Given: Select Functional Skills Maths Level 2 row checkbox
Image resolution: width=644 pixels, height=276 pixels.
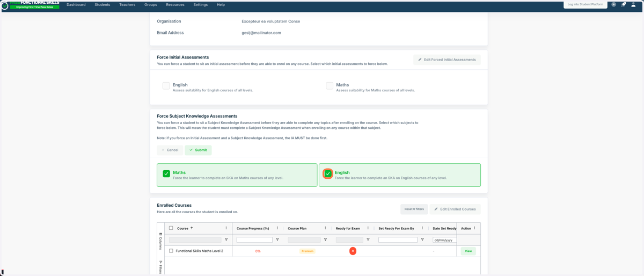Looking at the screenshot, I should tap(171, 251).
